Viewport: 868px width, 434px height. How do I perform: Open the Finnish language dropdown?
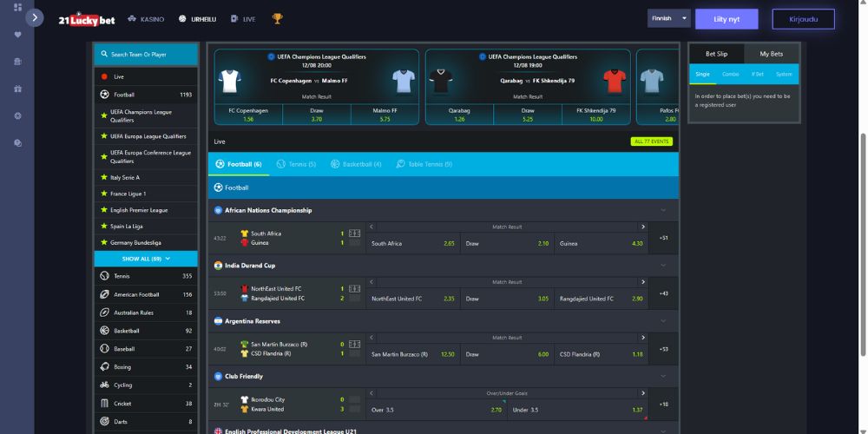668,18
